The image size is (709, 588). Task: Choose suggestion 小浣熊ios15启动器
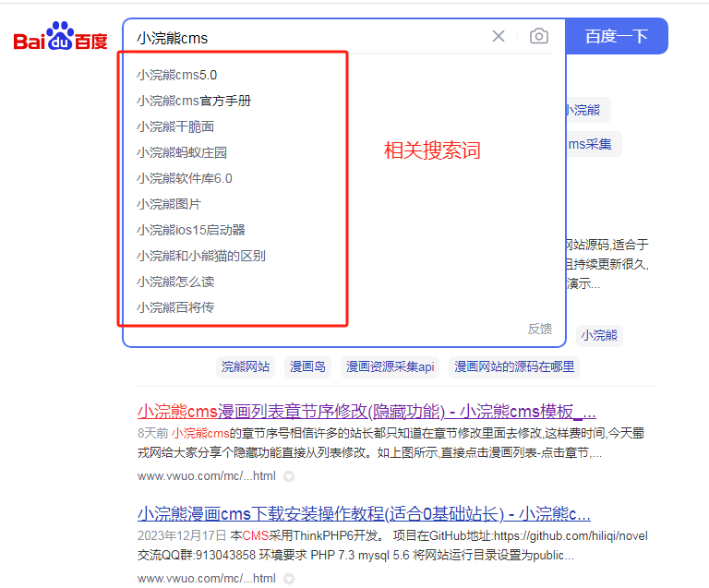tap(191, 230)
